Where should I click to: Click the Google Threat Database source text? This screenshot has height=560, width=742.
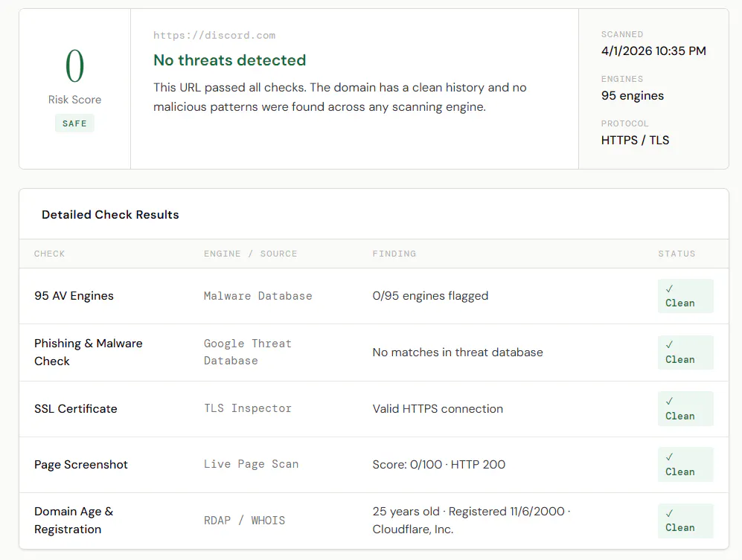[x=248, y=352]
